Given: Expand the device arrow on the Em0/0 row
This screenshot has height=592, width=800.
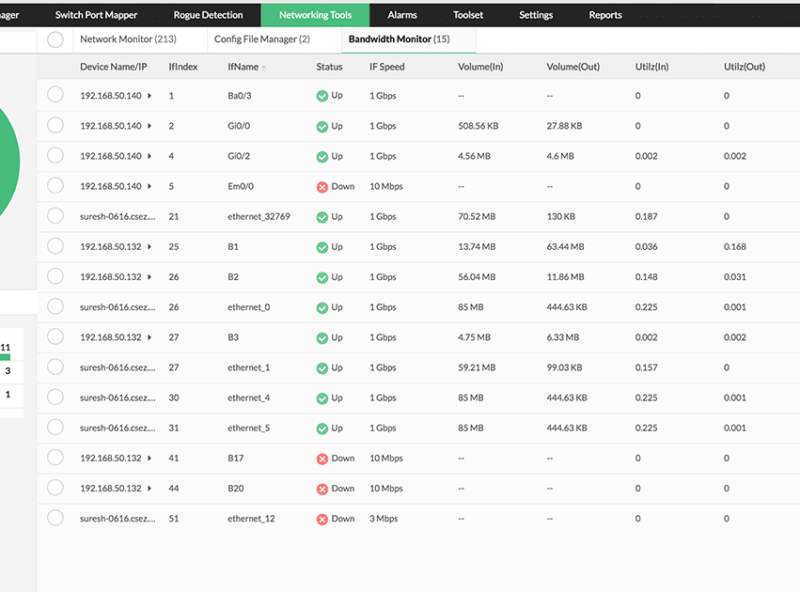Looking at the screenshot, I should [x=150, y=187].
